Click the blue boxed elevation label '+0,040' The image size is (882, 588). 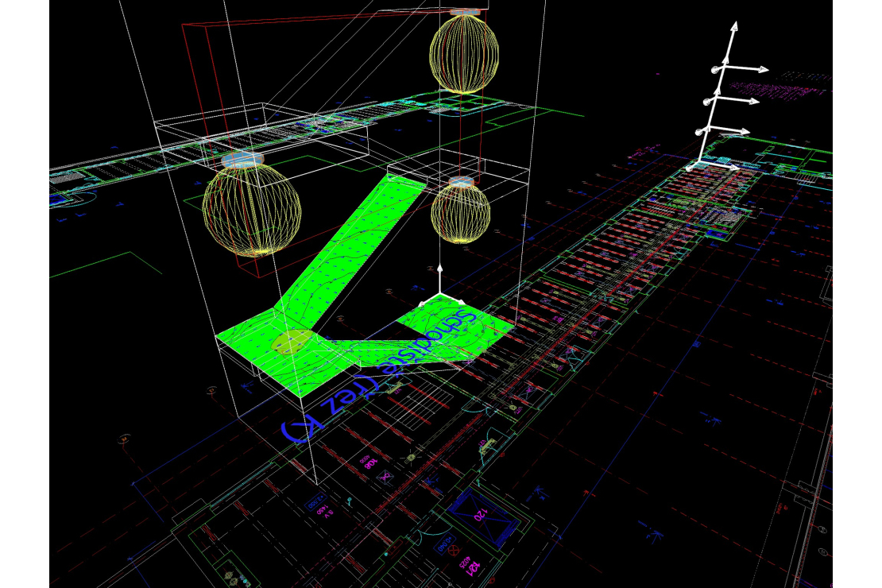[446, 544]
